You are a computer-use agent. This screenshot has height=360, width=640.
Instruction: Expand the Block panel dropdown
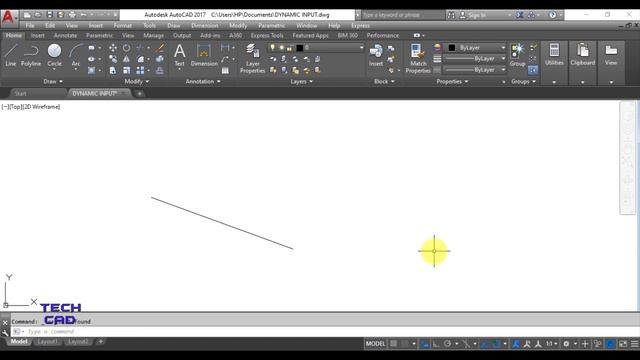point(384,81)
